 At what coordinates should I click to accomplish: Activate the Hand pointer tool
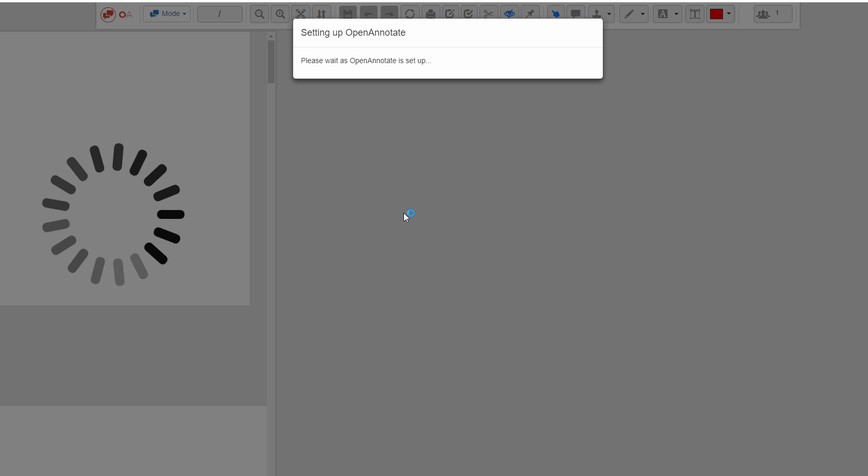[x=555, y=14]
